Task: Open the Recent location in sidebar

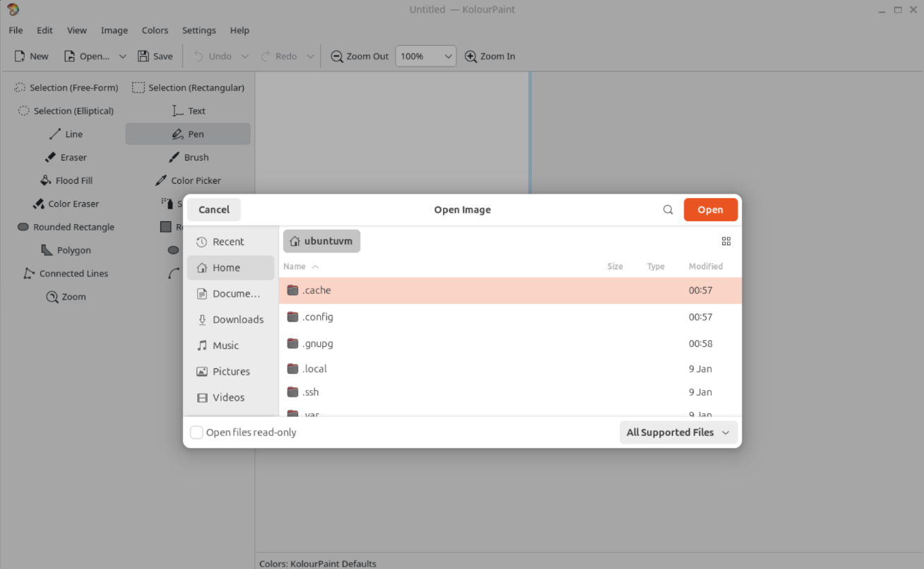Action: click(230, 242)
